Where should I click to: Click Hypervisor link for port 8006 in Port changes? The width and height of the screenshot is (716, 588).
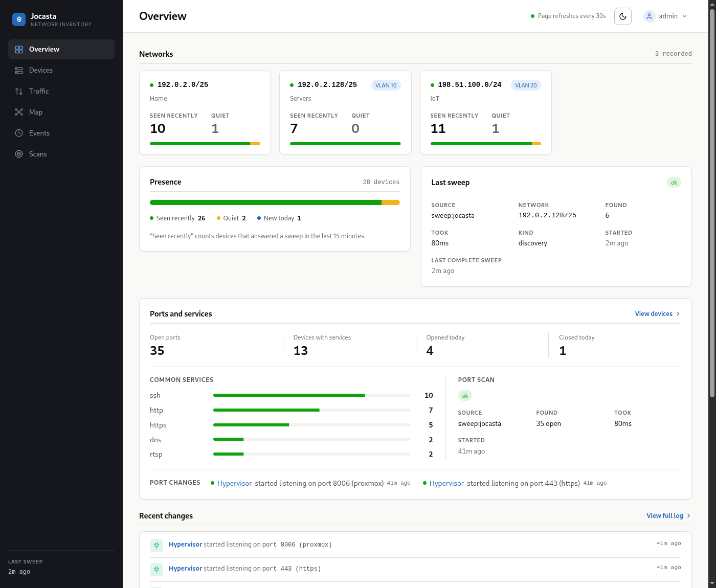(x=234, y=484)
